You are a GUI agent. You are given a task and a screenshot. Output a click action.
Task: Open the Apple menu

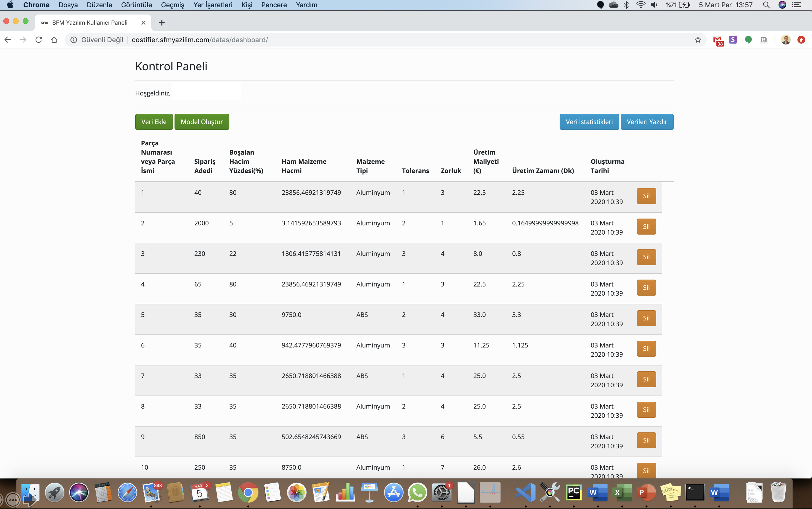10,5
